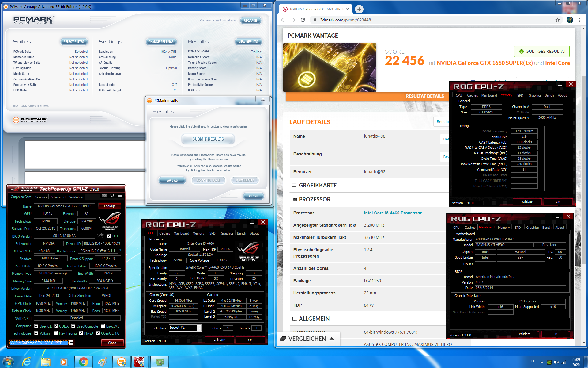The image size is (588, 368).
Task: Toggle the DirectCompute checkbox
Action: (73, 326)
